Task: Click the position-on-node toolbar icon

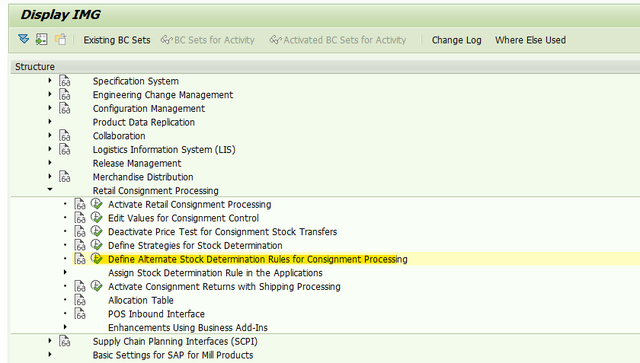Action: click(42, 39)
